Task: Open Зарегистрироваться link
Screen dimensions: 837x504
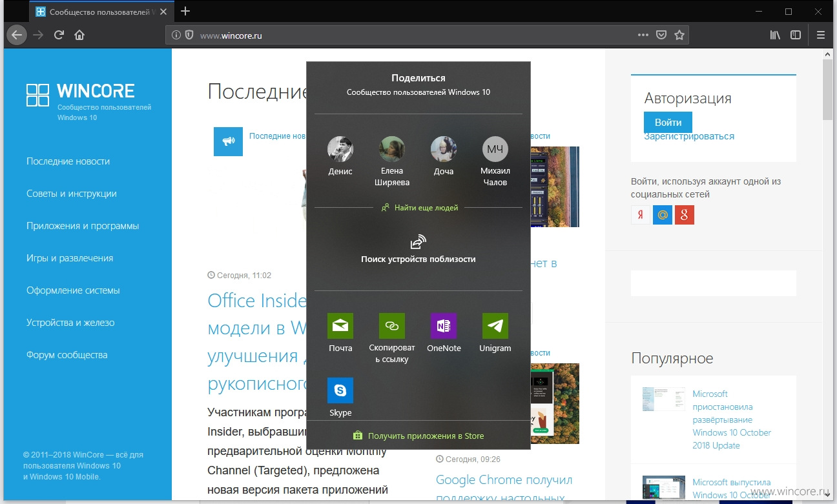Action: (x=689, y=136)
